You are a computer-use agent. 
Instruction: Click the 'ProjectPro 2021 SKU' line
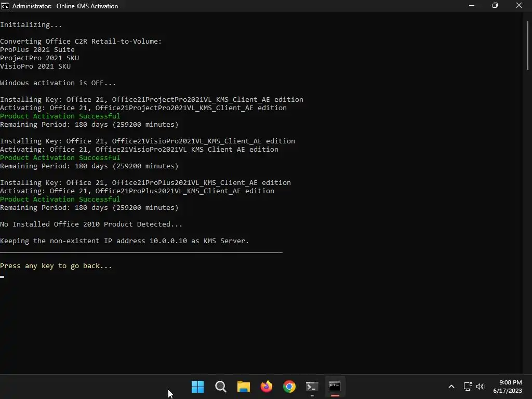(39, 58)
